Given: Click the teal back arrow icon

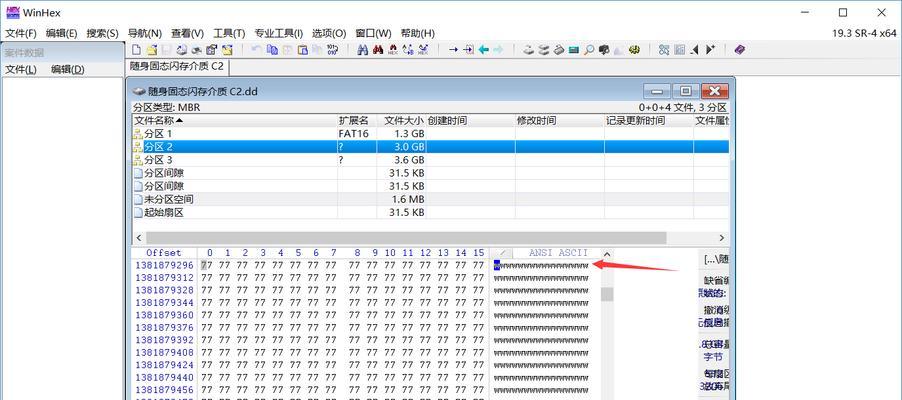Looking at the screenshot, I should [484, 49].
